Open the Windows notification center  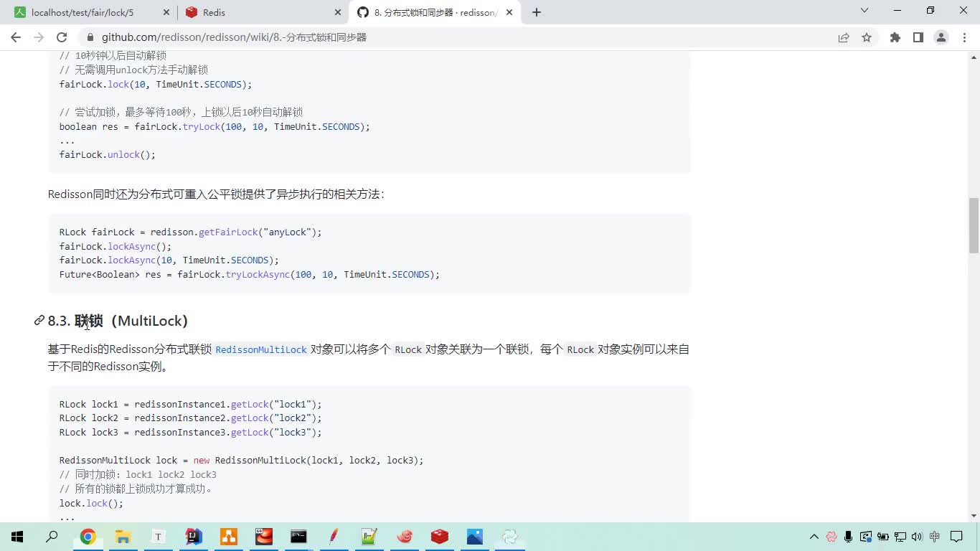click(956, 537)
